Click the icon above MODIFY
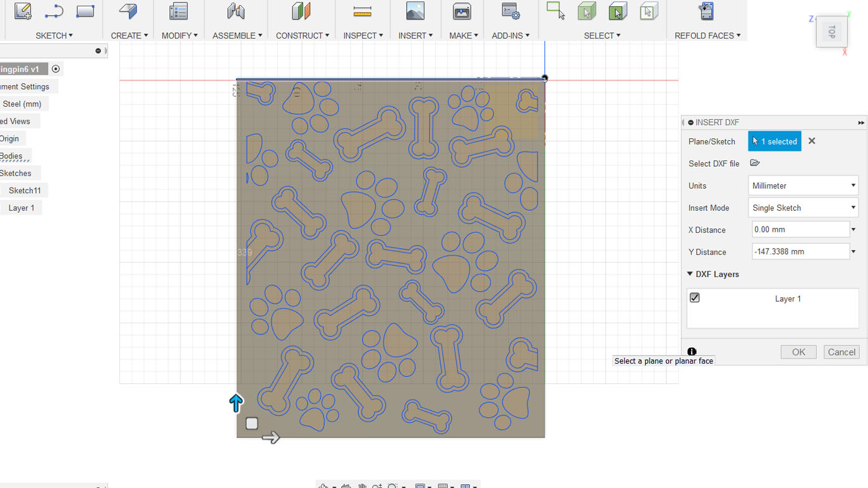The image size is (868, 488). 179,11
